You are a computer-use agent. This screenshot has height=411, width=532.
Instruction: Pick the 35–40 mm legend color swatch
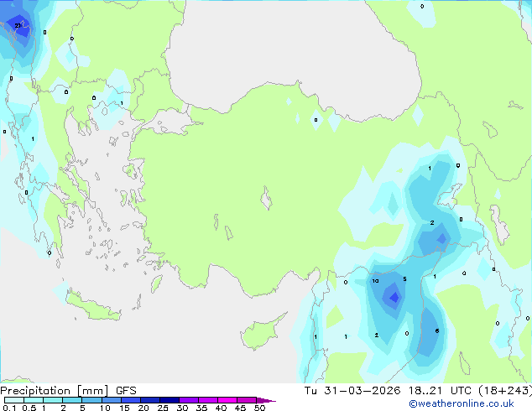208,400
